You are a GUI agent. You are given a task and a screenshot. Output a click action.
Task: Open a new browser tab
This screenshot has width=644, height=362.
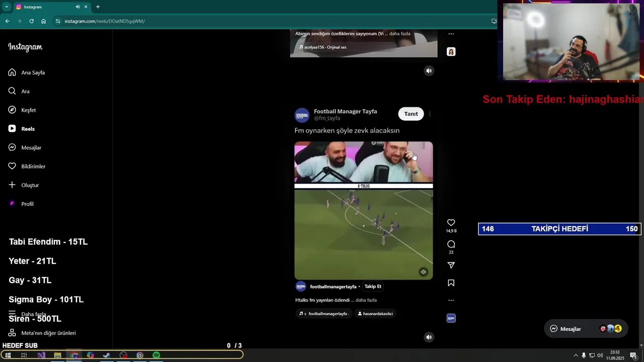tap(98, 7)
